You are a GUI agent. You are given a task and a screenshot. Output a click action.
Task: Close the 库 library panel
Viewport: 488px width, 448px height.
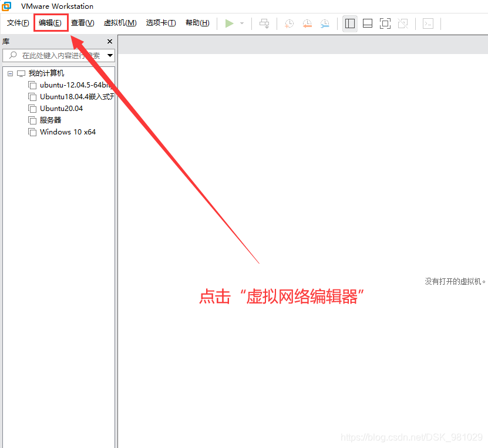[110, 41]
